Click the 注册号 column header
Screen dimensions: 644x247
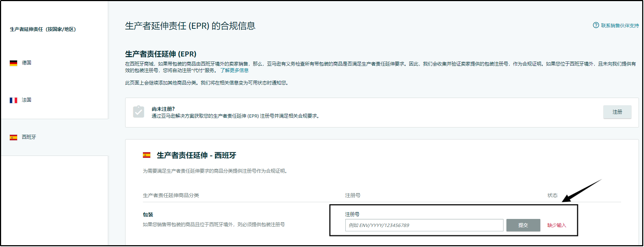tap(353, 195)
